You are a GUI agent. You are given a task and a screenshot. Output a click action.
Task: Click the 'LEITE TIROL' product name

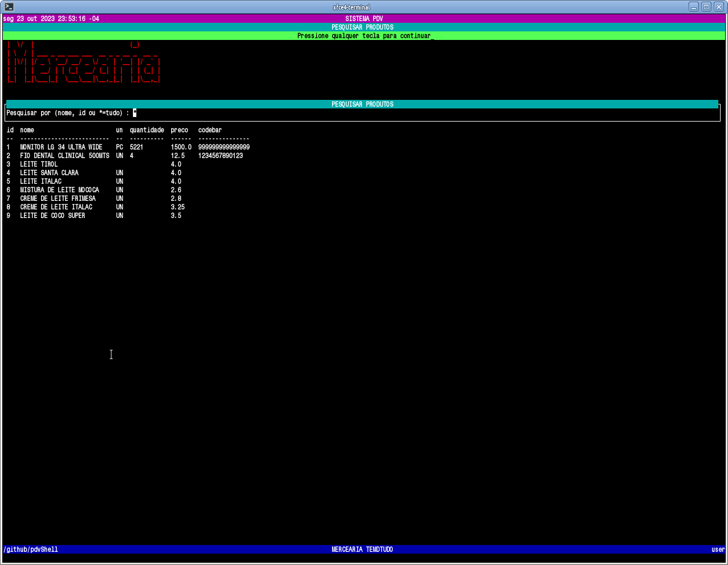[39, 164]
